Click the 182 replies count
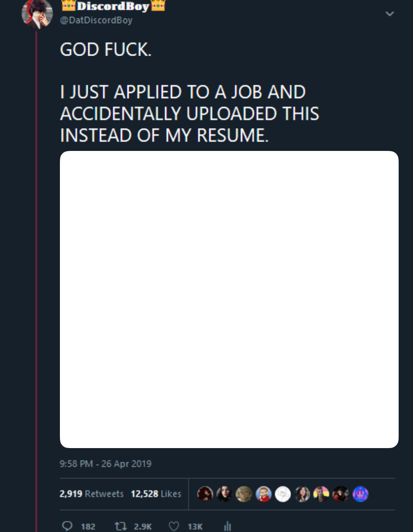Screen dimensions: 413x532 (x=88, y=527)
